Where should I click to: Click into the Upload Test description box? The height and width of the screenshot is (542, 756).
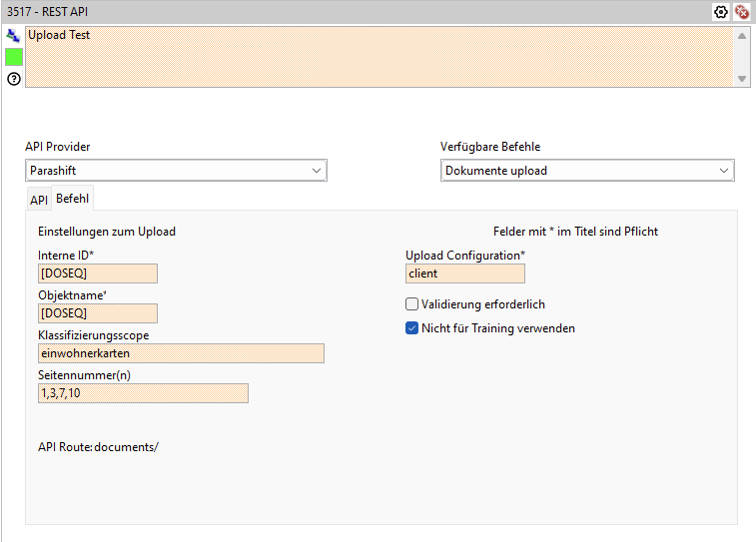[x=379, y=57]
